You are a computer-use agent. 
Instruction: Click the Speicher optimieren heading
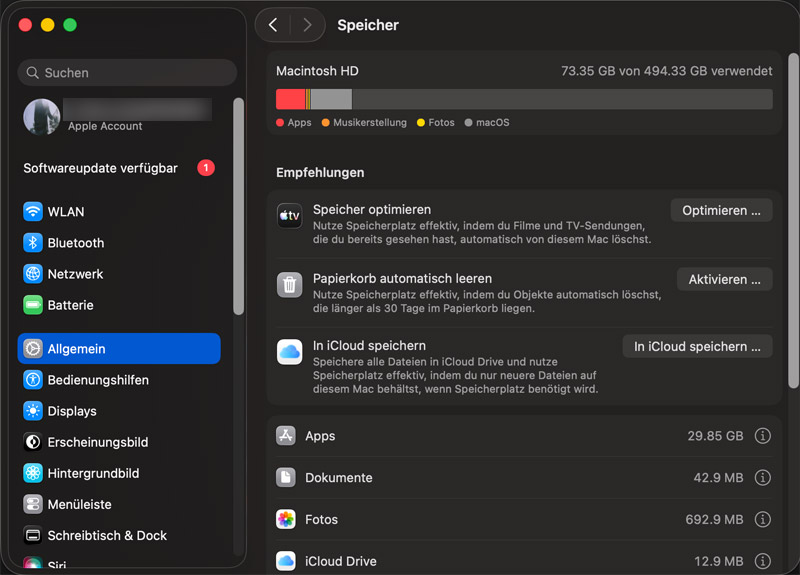click(372, 210)
